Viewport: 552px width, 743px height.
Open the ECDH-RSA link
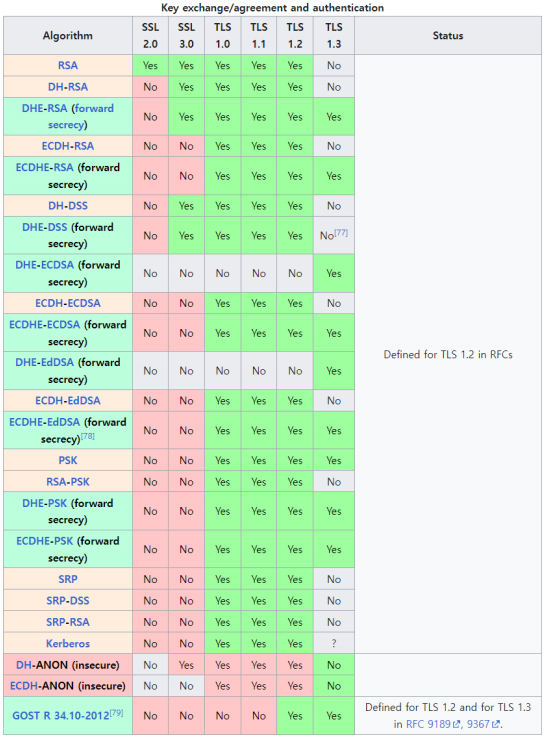coord(68,146)
